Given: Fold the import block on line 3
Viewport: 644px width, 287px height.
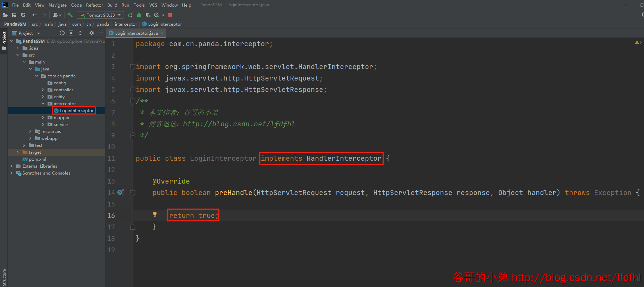Looking at the screenshot, I should [x=133, y=67].
